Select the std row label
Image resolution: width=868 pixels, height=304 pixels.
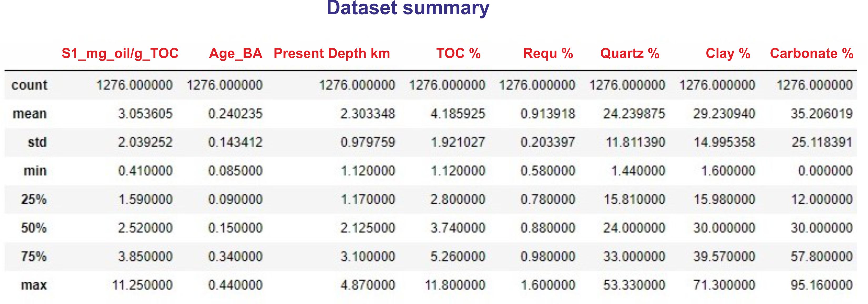click(x=37, y=142)
